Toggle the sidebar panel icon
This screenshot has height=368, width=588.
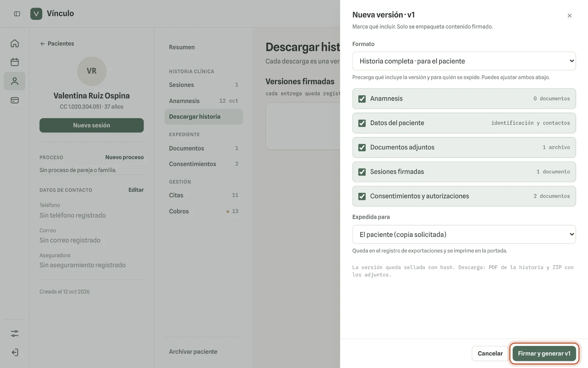[17, 14]
